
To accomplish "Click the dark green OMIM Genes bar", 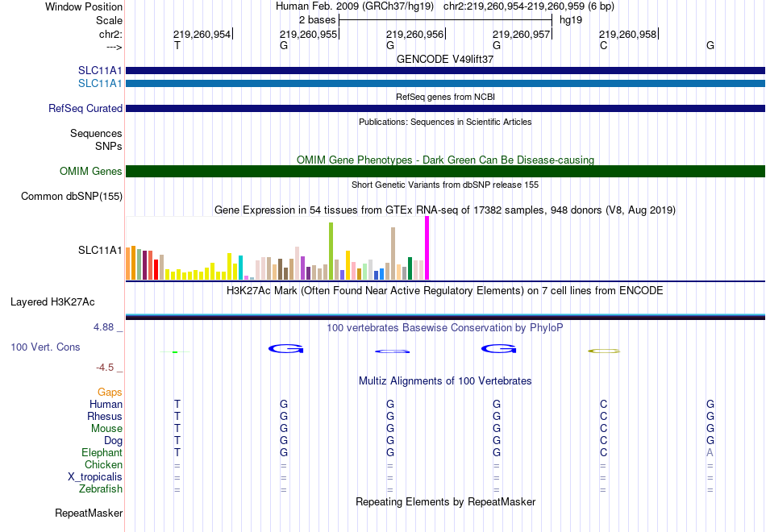I will point(445,172).
